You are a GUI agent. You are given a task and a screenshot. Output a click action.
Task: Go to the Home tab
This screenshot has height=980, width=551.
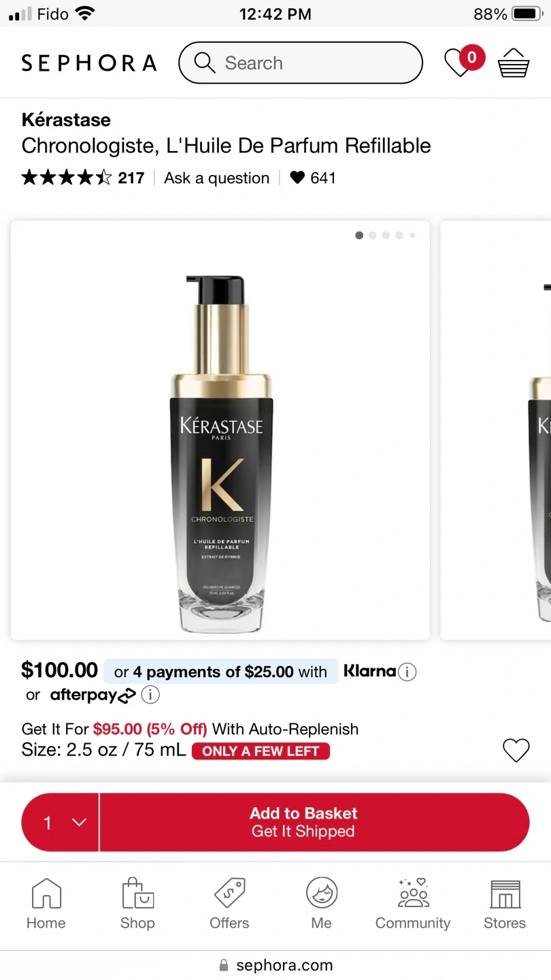tap(46, 902)
